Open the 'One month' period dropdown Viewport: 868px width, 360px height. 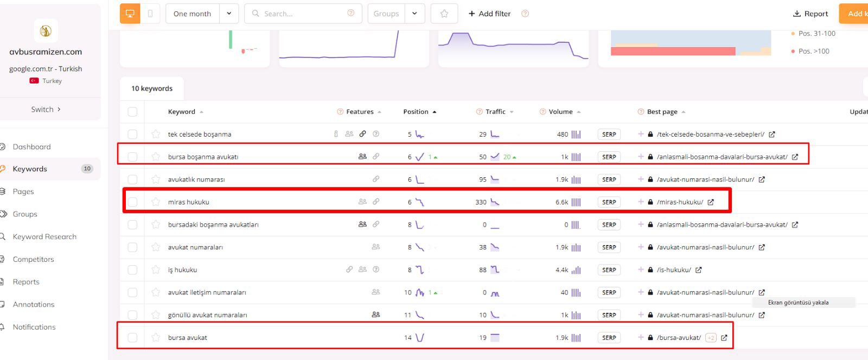click(229, 14)
